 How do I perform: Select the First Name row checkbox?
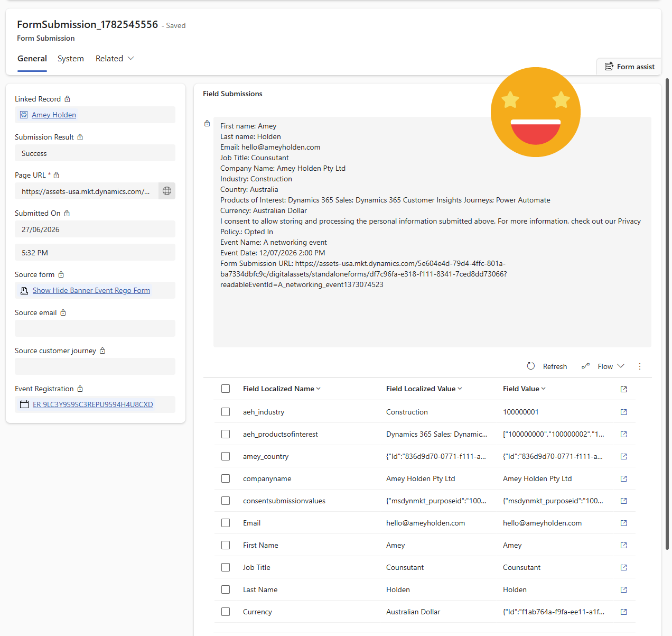click(x=226, y=545)
